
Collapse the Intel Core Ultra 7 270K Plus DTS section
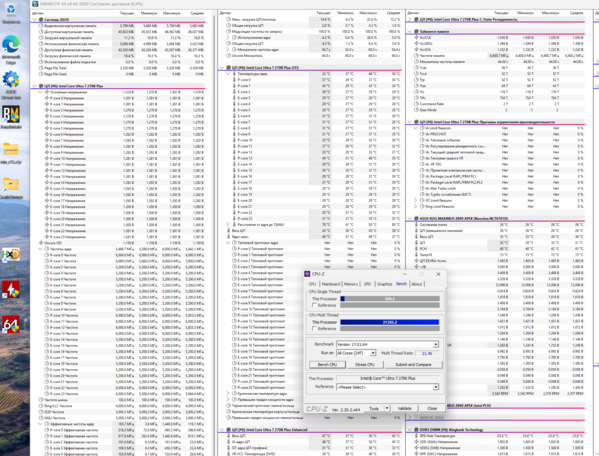point(222,68)
